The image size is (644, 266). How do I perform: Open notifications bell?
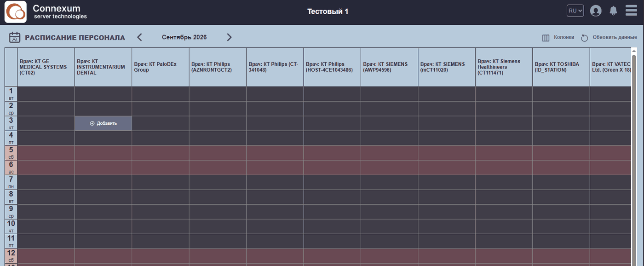pos(613,11)
